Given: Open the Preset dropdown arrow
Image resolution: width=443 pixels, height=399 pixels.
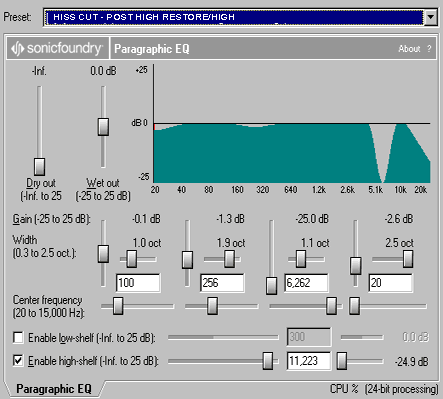Looking at the screenshot, I should click(x=431, y=17).
